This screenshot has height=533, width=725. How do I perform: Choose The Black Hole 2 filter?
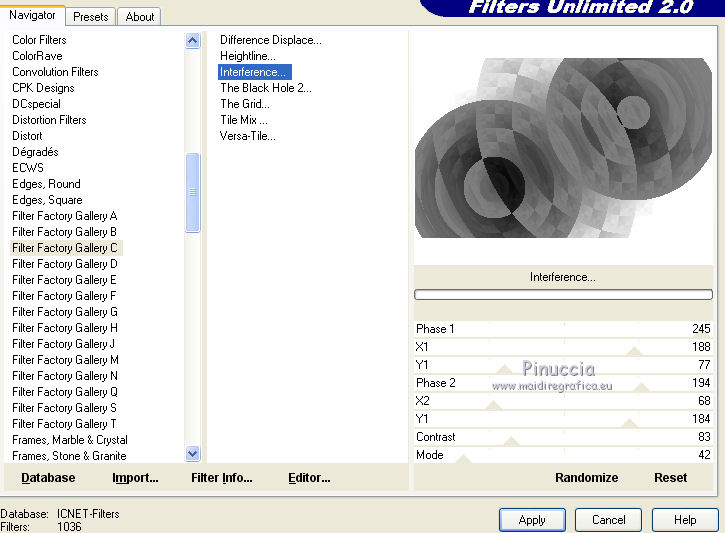(266, 88)
